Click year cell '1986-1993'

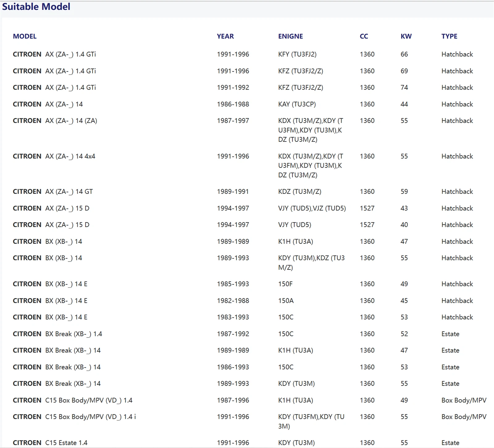pyautogui.click(x=233, y=367)
